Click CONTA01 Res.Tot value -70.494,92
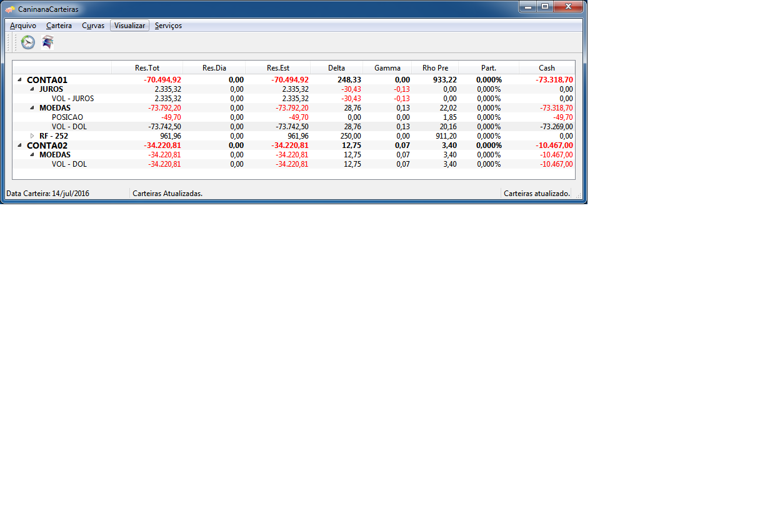 pos(162,80)
